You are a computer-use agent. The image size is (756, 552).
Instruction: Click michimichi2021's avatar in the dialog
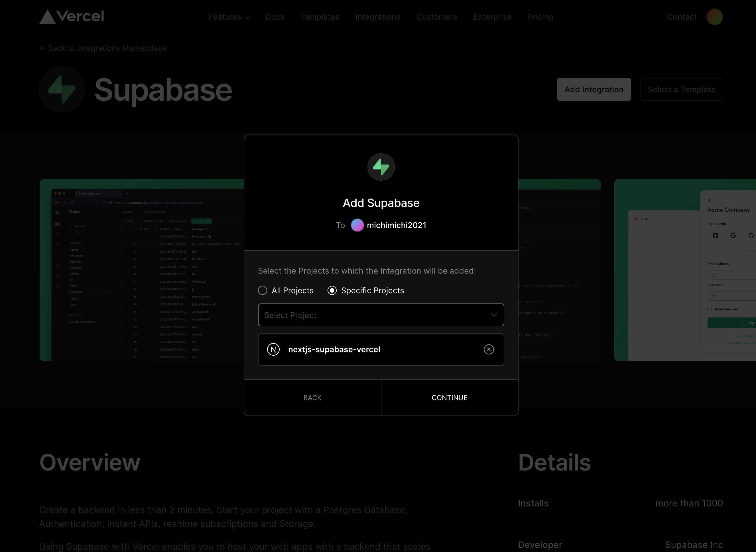point(357,225)
